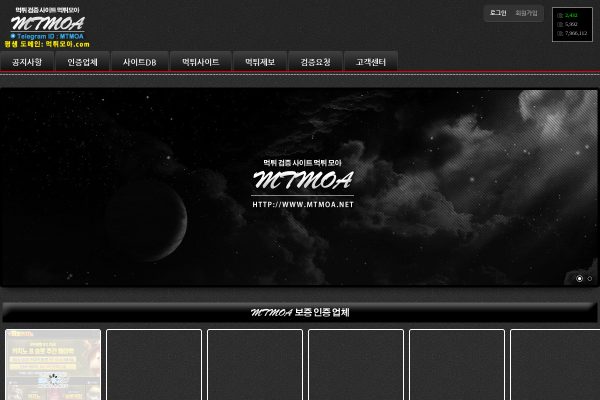Click the large MTMOA banner logo
Viewport: 600px width, 400px height.
[x=303, y=180]
